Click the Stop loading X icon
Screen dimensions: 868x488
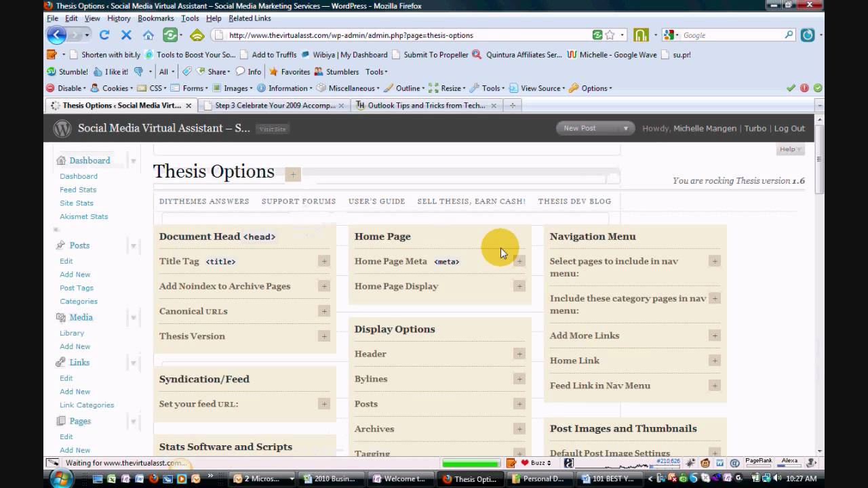(x=126, y=35)
